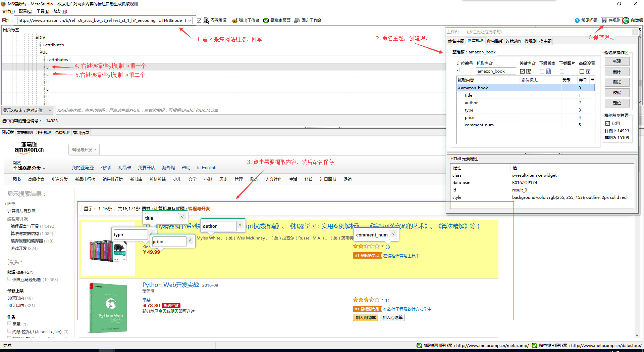Check 仅限亚马逊配送 filter

tap(9, 279)
